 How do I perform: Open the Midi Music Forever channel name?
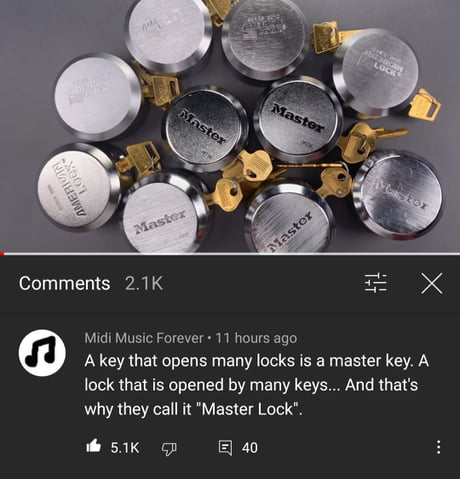[144, 338]
